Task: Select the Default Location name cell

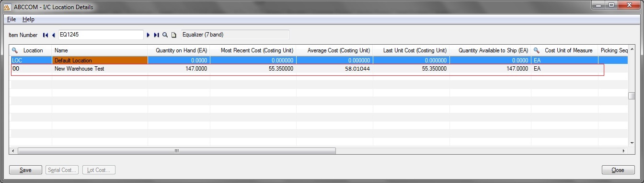Action: pyautogui.click(x=100, y=61)
